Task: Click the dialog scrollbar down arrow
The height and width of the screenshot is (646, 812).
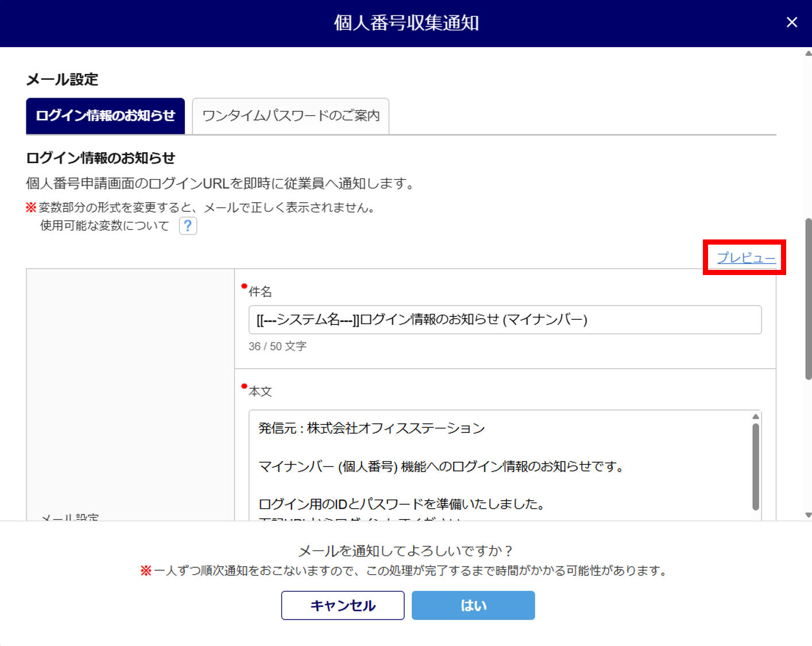Action: (x=808, y=515)
